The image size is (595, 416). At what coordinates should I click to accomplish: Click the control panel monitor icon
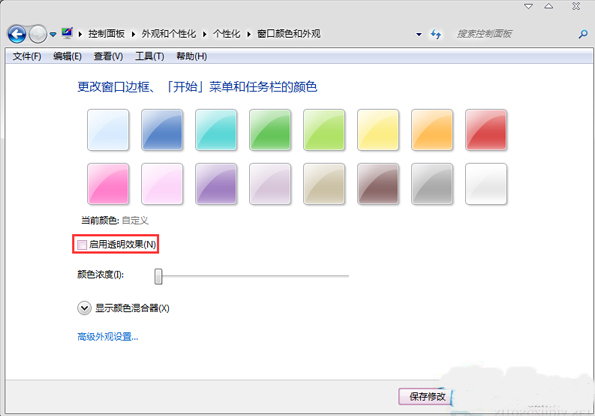coord(67,33)
